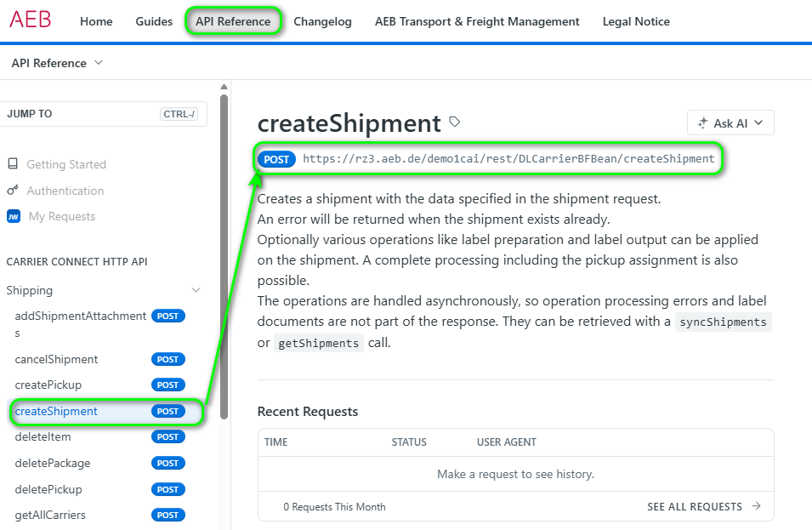Click POST badge next to deletePickup
The height and width of the screenshot is (530, 812).
coord(168,489)
